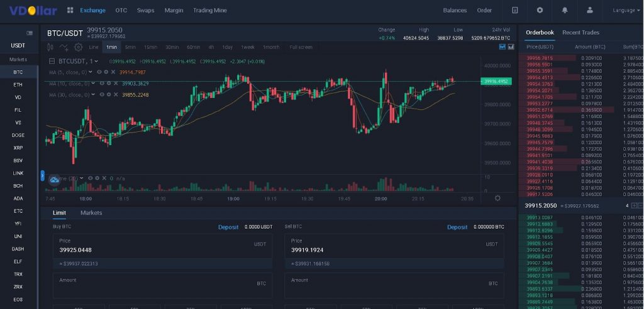Open the TradingView cloud logo

[55, 180]
